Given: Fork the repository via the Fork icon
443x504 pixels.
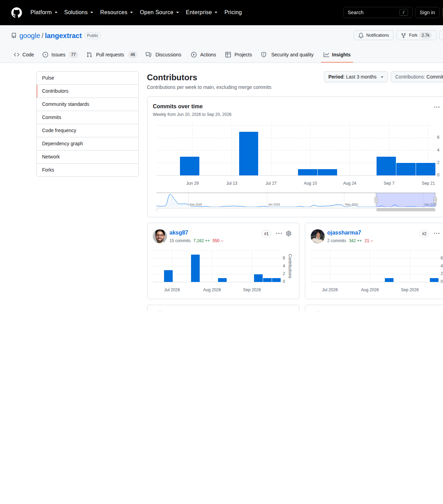Looking at the screenshot, I should pyautogui.click(x=404, y=35).
